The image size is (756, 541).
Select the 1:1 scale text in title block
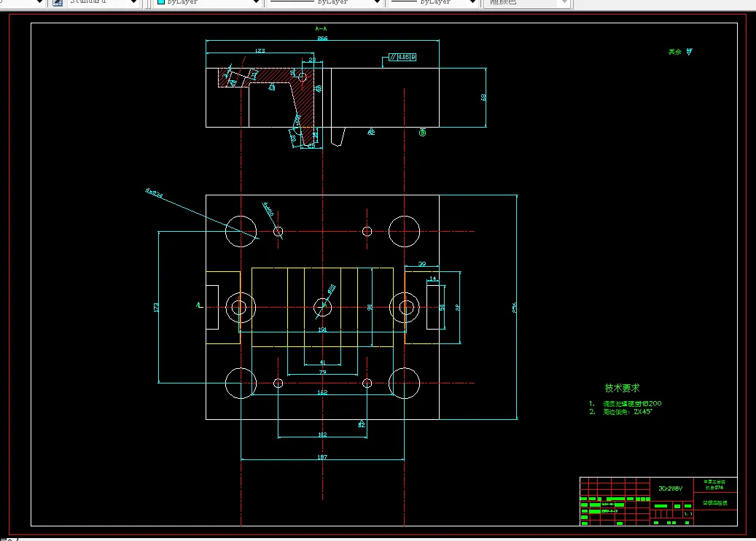(688, 514)
